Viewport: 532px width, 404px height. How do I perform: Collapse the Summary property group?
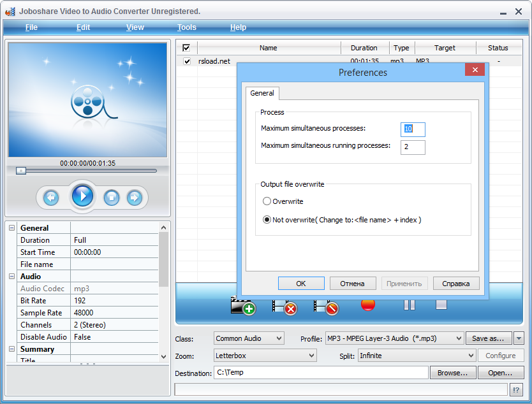(x=12, y=349)
